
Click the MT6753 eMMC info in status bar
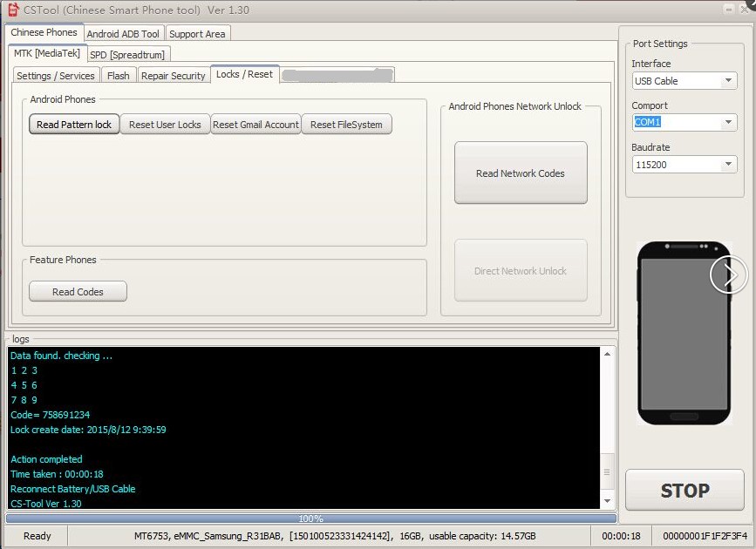point(335,536)
